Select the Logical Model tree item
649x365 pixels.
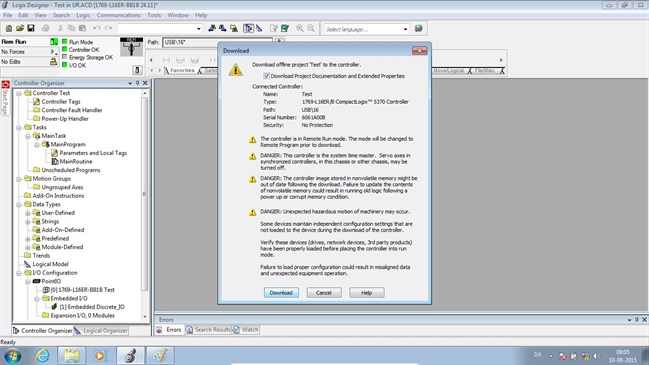pos(50,264)
